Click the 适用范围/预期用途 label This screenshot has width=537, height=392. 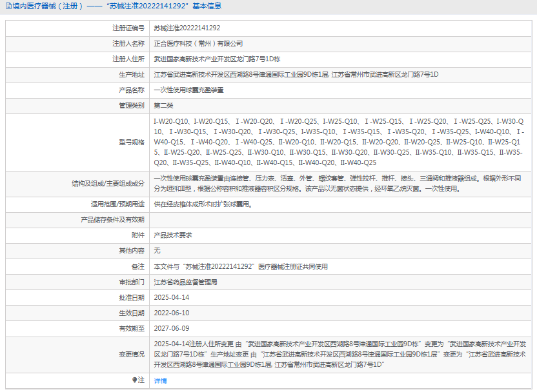118,204
